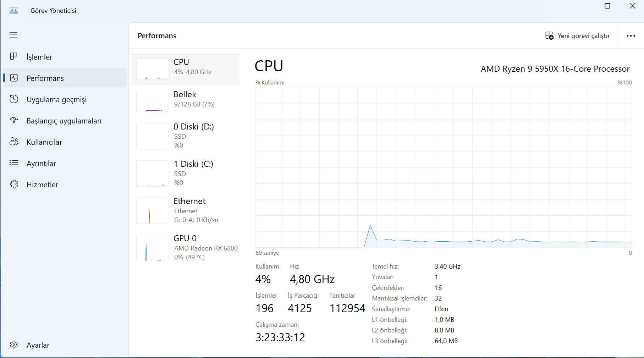This screenshot has width=644, height=358.
Task: Select Ethernet in the resource list
Action: (x=185, y=211)
